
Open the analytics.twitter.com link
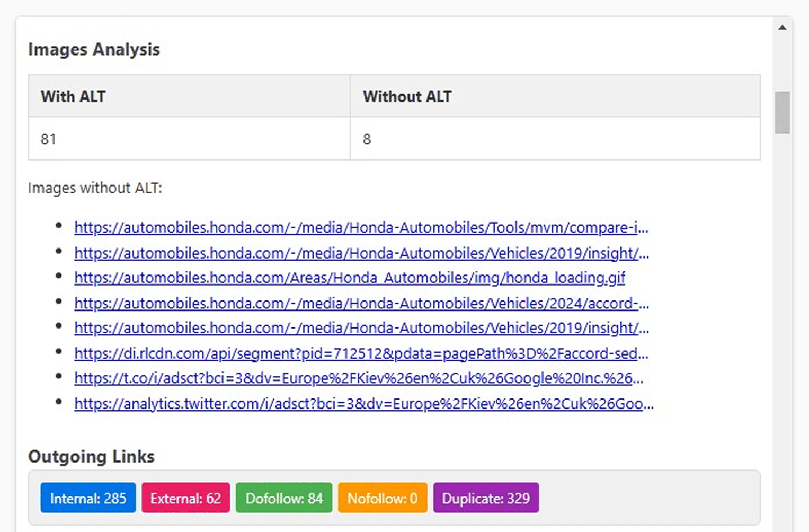click(363, 404)
